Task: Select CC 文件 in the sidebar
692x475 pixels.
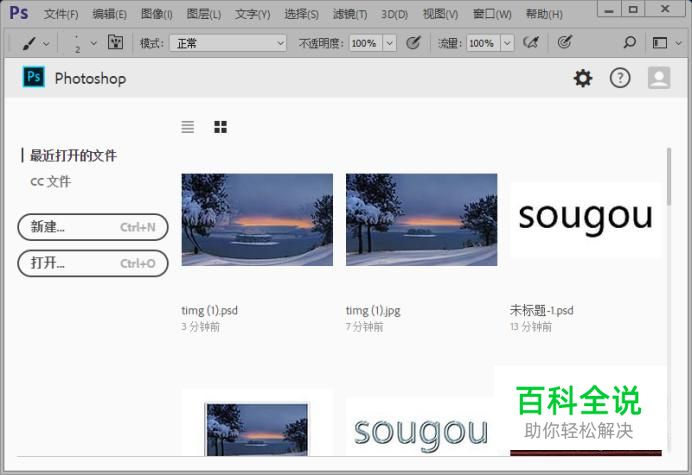Action: pyautogui.click(x=50, y=181)
